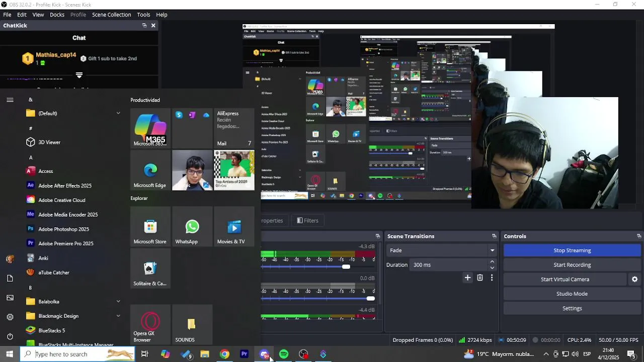This screenshot has height=362, width=644.
Task: Open Windows Settings gear in Start menu
Action: [x=10, y=317]
